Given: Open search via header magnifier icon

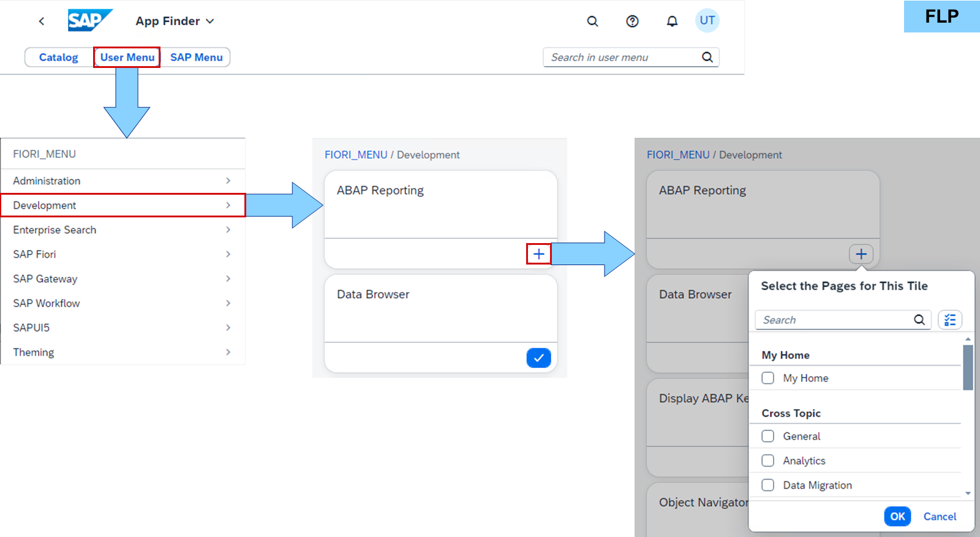Looking at the screenshot, I should (592, 21).
